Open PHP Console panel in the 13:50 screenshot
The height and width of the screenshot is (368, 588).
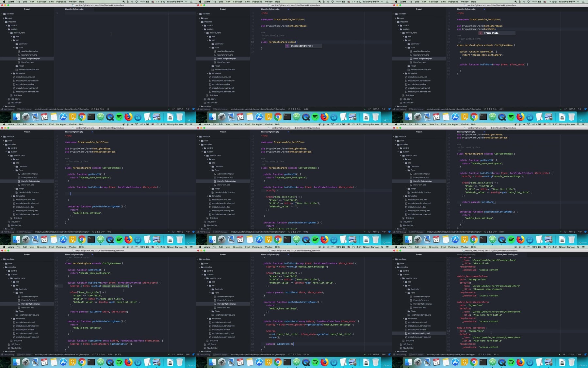220,109
